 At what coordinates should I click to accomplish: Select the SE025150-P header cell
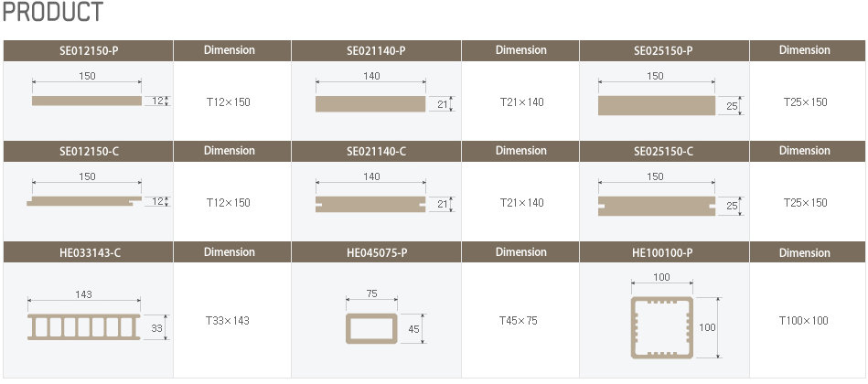[663, 50]
